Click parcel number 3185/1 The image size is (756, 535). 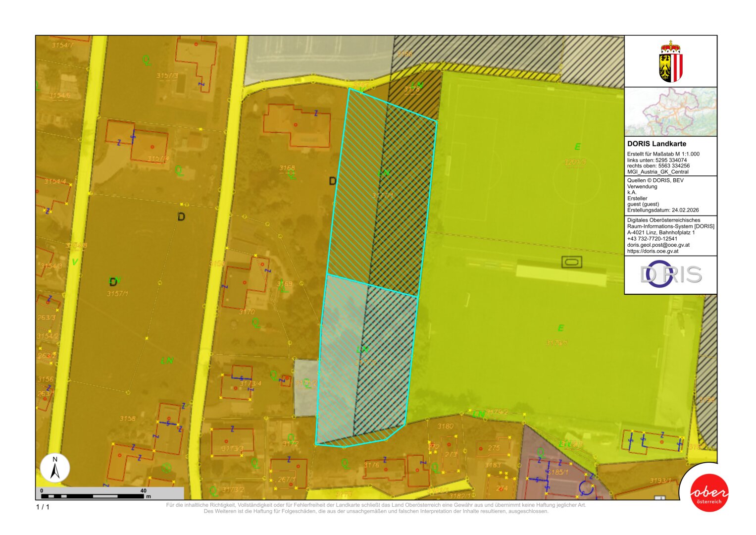[557, 472]
